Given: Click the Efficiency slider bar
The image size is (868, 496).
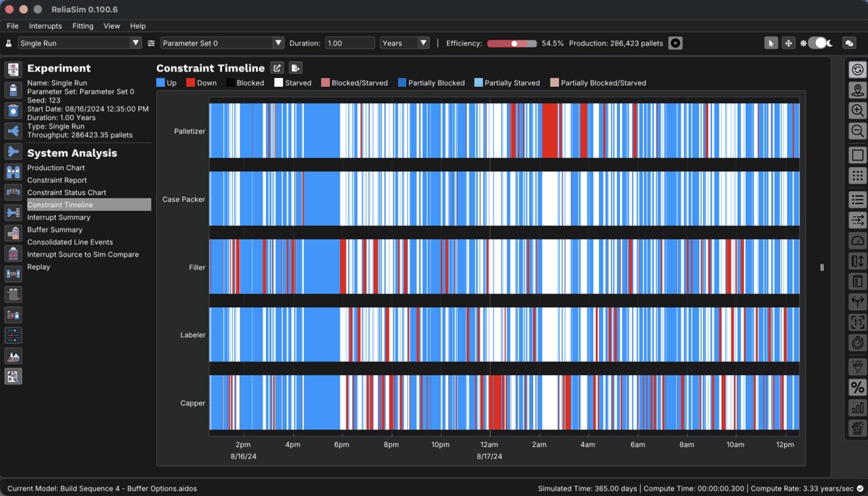Looking at the screenshot, I should tap(512, 43).
